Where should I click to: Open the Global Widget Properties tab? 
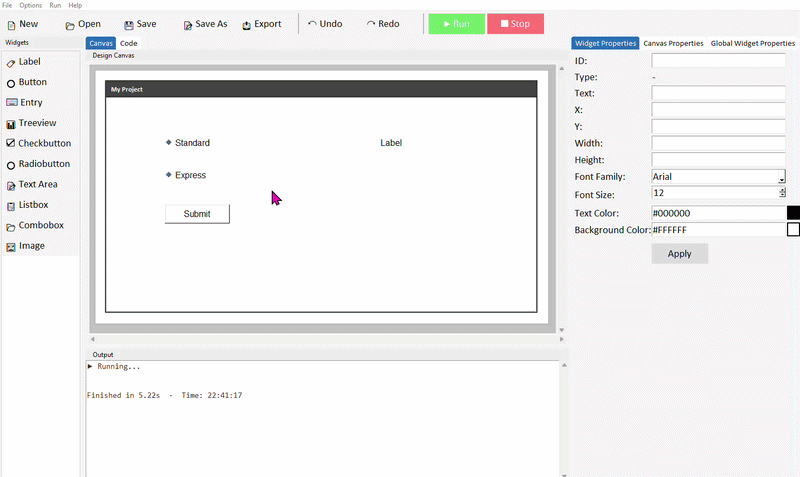tap(753, 43)
